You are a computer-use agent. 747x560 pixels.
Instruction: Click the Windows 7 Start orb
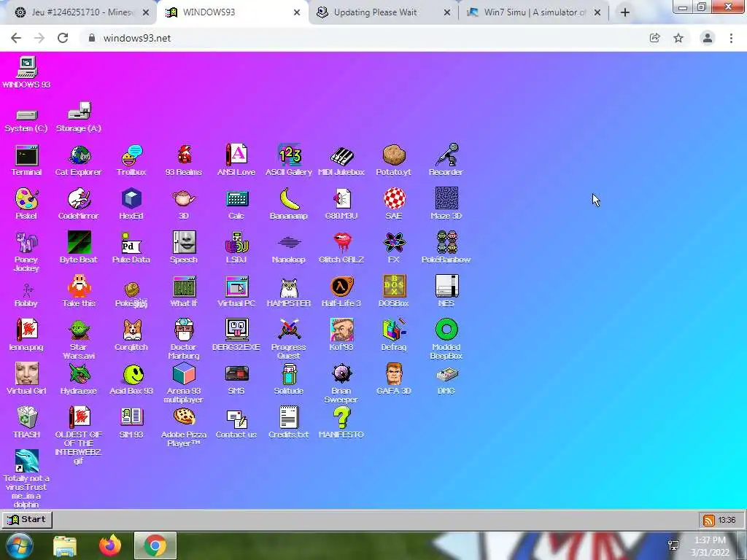[19, 545]
